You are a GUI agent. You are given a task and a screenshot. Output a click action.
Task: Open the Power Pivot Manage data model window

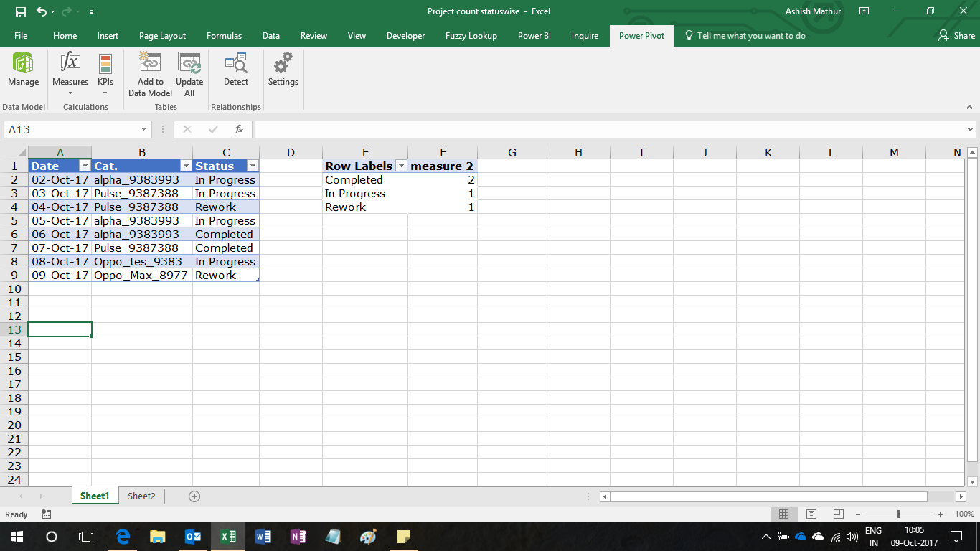pos(23,70)
